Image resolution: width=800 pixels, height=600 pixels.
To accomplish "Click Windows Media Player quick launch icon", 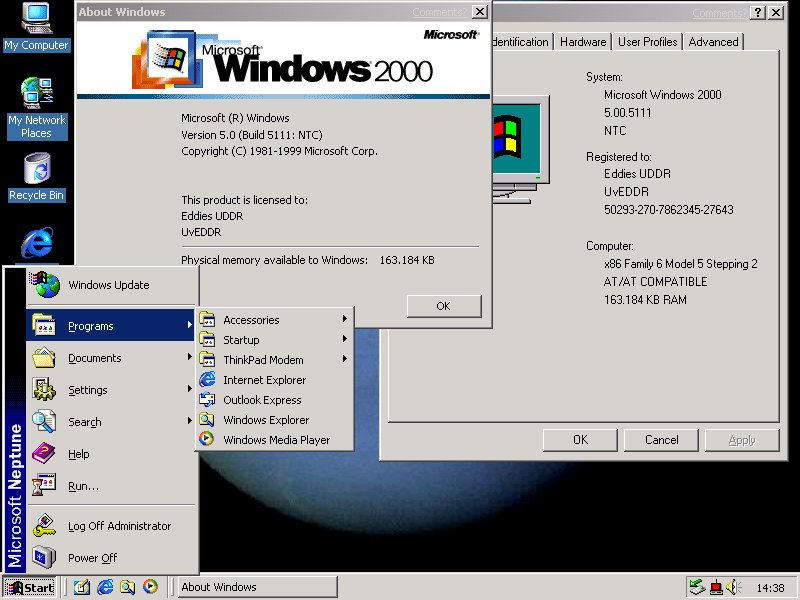I will pos(150,587).
